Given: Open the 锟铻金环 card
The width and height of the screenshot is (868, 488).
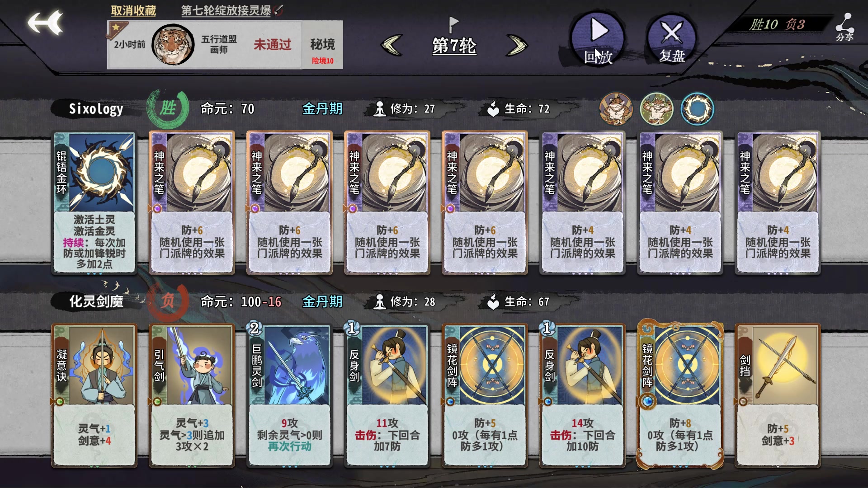Looking at the screenshot, I should (x=94, y=203).
